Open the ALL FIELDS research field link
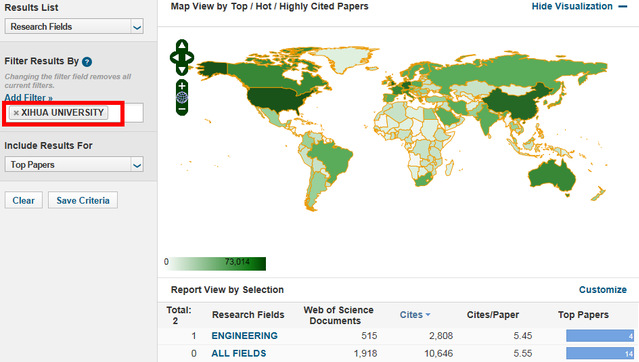 tap(239, 353)
